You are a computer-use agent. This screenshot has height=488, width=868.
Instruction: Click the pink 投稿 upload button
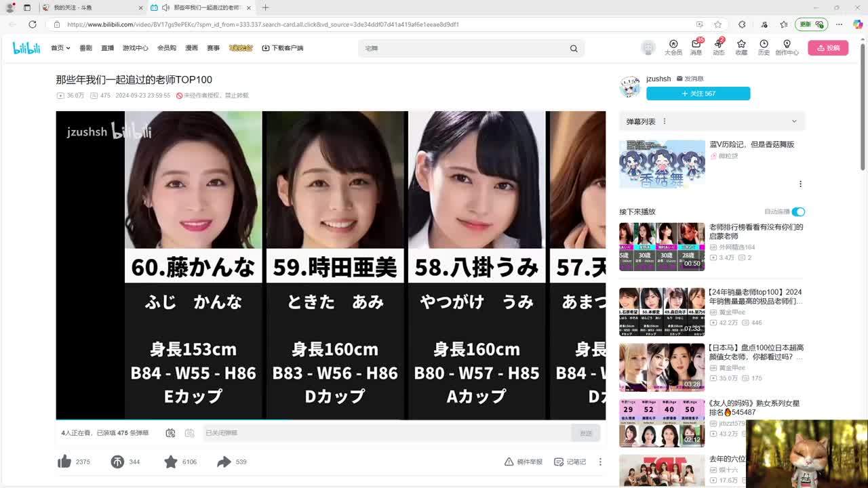point(828,48)
